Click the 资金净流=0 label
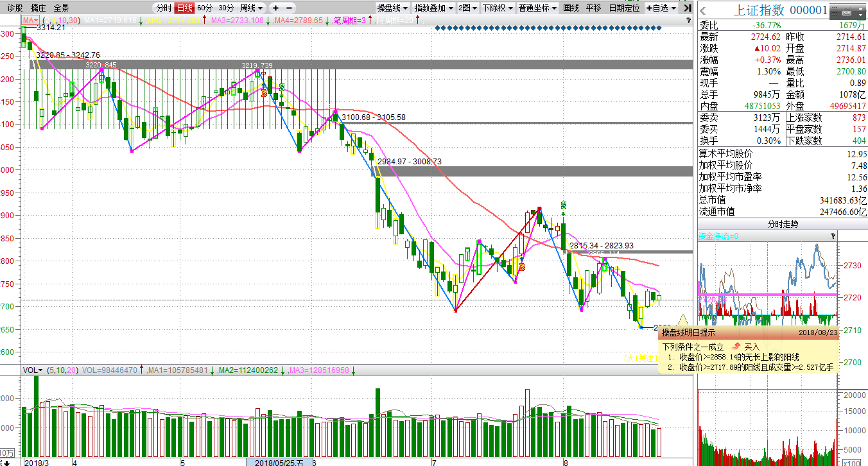 [x=718, y=236]
